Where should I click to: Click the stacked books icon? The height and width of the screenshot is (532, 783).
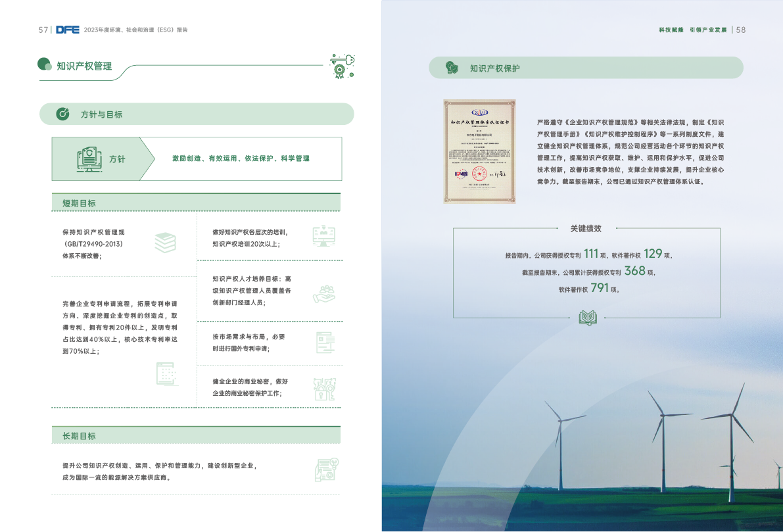click(165, 243)
